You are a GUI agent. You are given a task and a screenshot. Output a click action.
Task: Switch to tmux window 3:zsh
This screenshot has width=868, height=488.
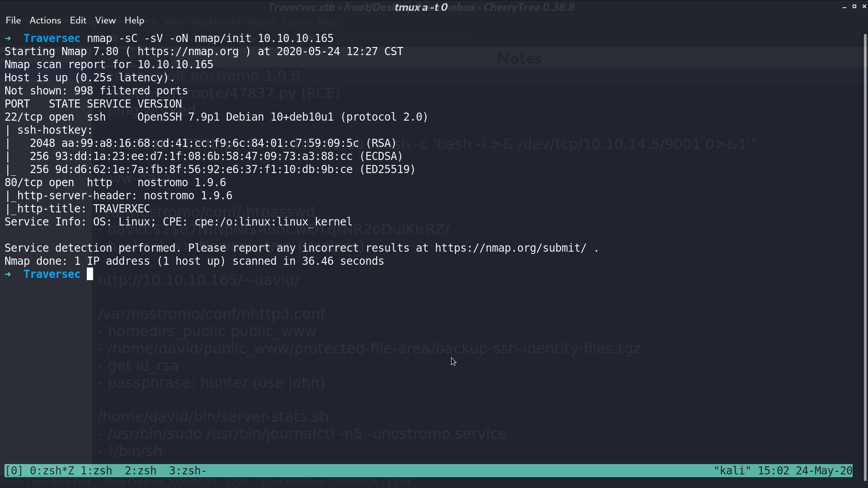pyautogui.click(x=188, y=471)
